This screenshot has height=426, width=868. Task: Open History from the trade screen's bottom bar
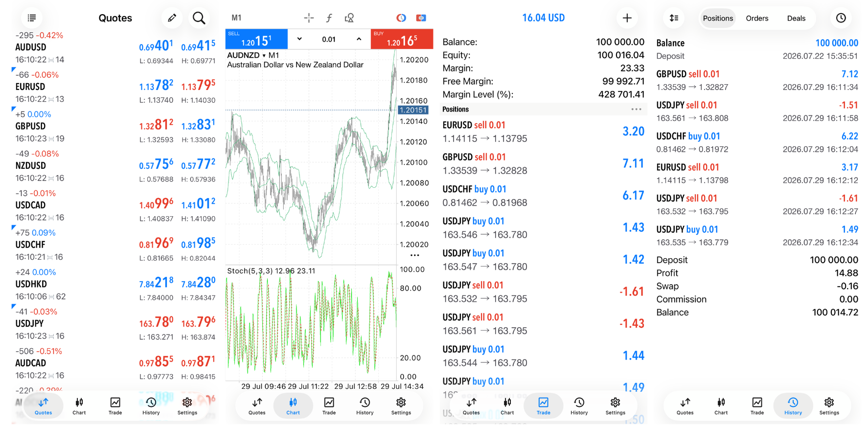tap(579, 406)
